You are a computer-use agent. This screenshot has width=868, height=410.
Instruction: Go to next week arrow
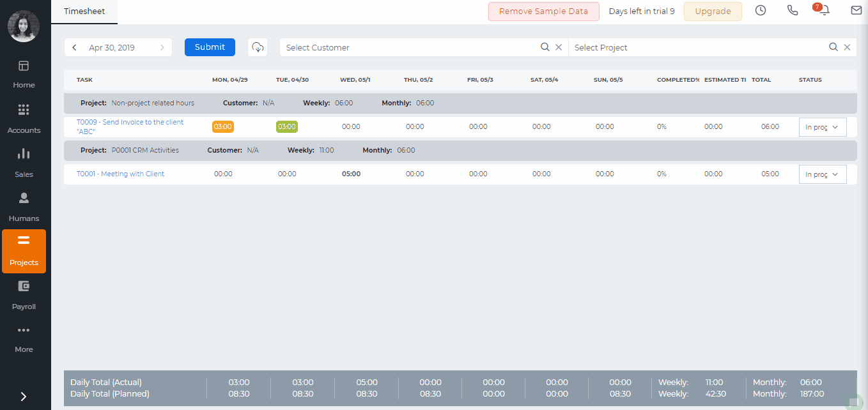tap(162, 47)
